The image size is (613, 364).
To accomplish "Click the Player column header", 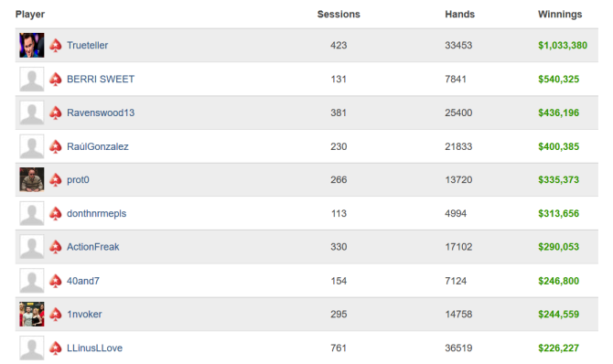I will coord(30,15).
